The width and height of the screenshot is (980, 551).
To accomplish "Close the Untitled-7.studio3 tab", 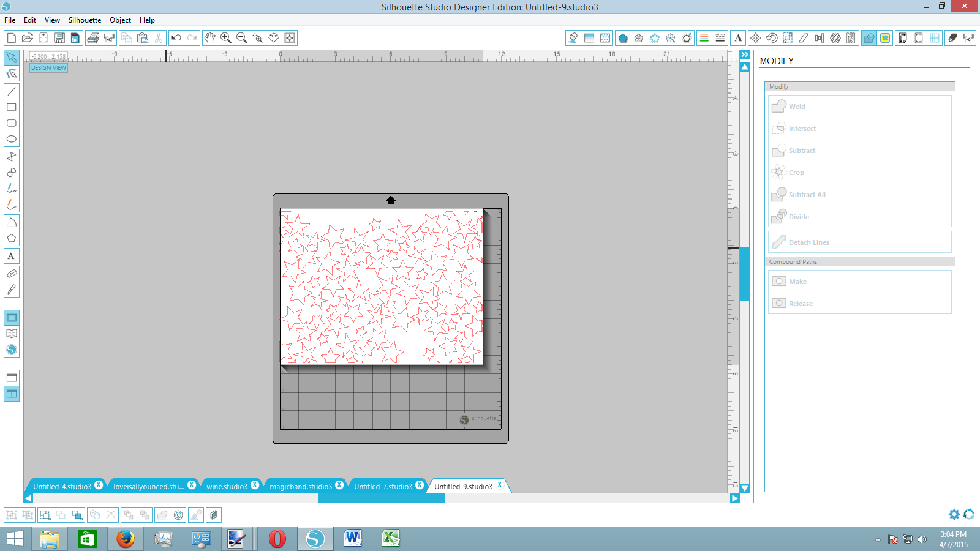I will [420, 485].
